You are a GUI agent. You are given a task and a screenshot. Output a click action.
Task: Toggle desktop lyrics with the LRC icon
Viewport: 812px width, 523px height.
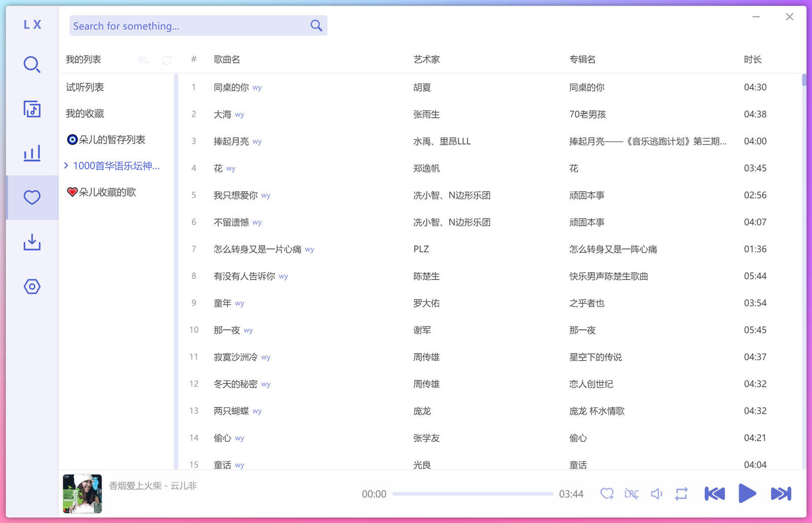tap(632, 494)
